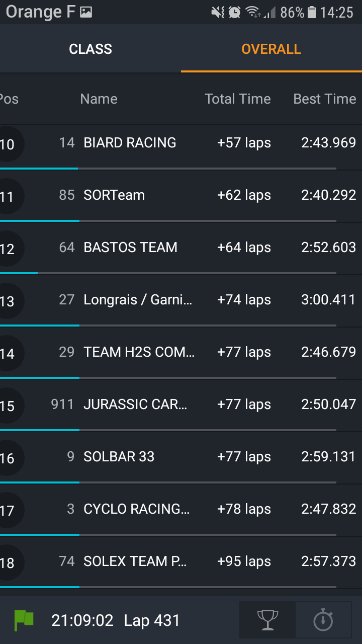This screenshot has height=644, width=362.
Task: Tap the Name column header
Action: point(99,99)
